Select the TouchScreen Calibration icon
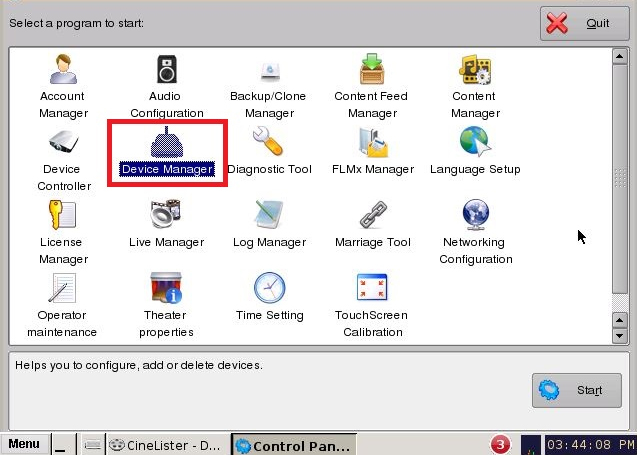Image resolution: width=637 pixels, height=455 pixels. [372, 287]
